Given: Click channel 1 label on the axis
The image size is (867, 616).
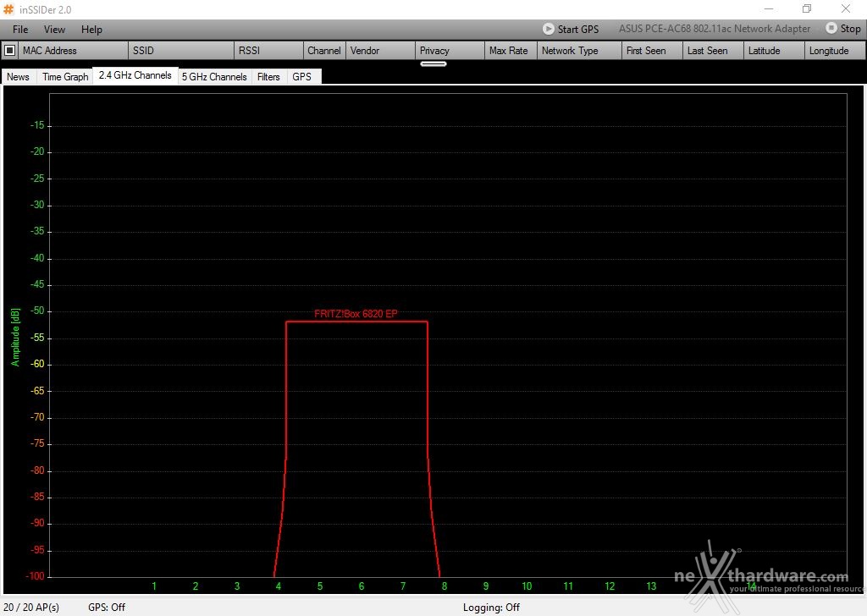Looking at the screenshot, I should (154, 586).
